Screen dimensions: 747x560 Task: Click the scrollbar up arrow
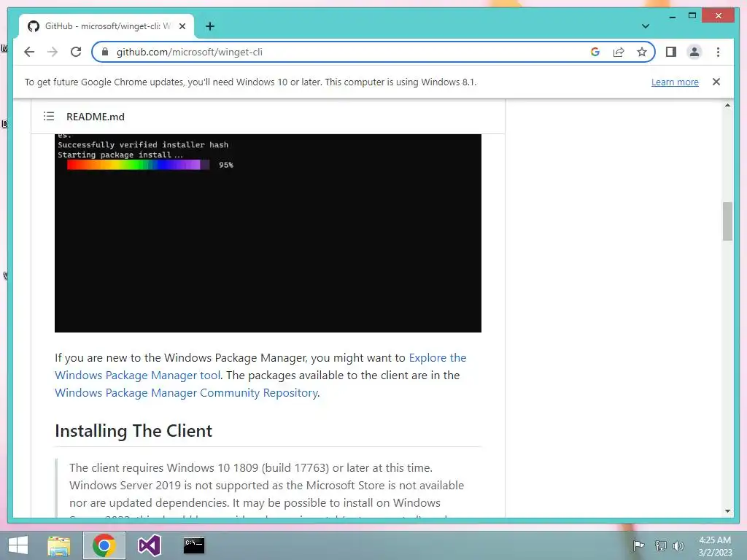click(727, 105)
